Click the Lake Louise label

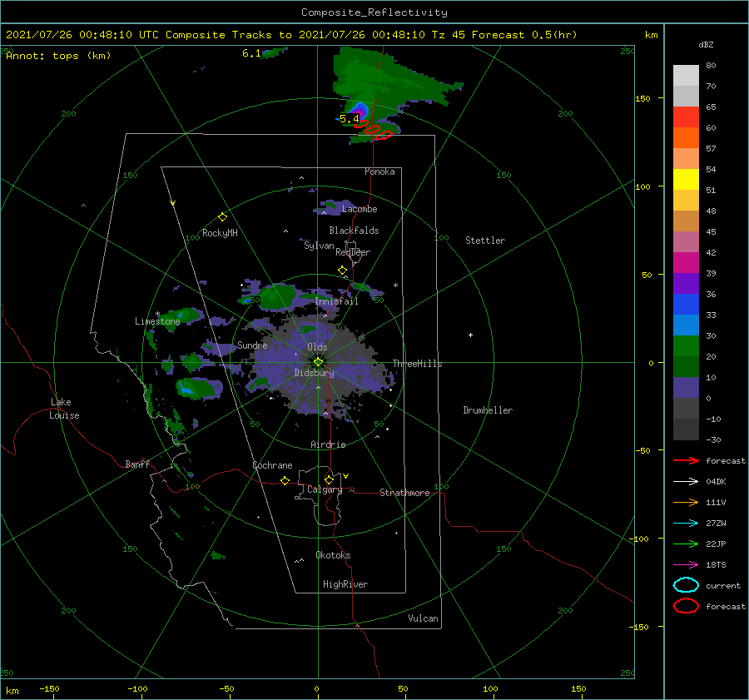click(x=64, y=409)
